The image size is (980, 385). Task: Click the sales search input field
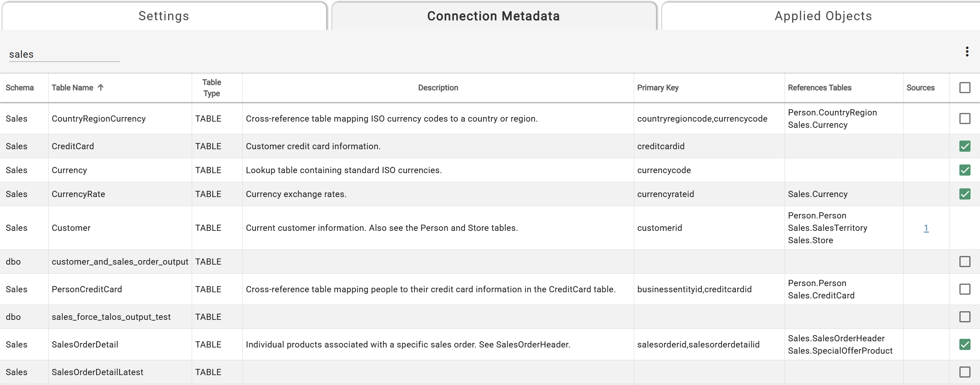64,54
